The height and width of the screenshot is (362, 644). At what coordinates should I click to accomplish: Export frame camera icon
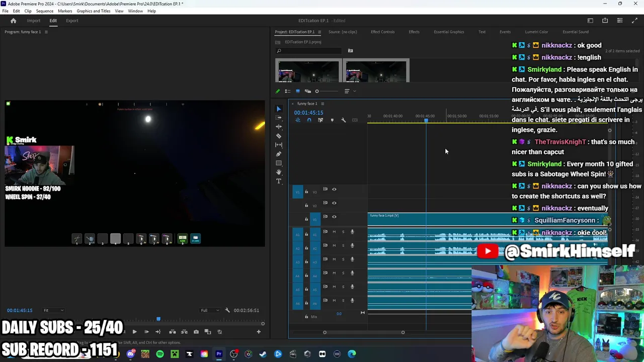pos(196,332)
